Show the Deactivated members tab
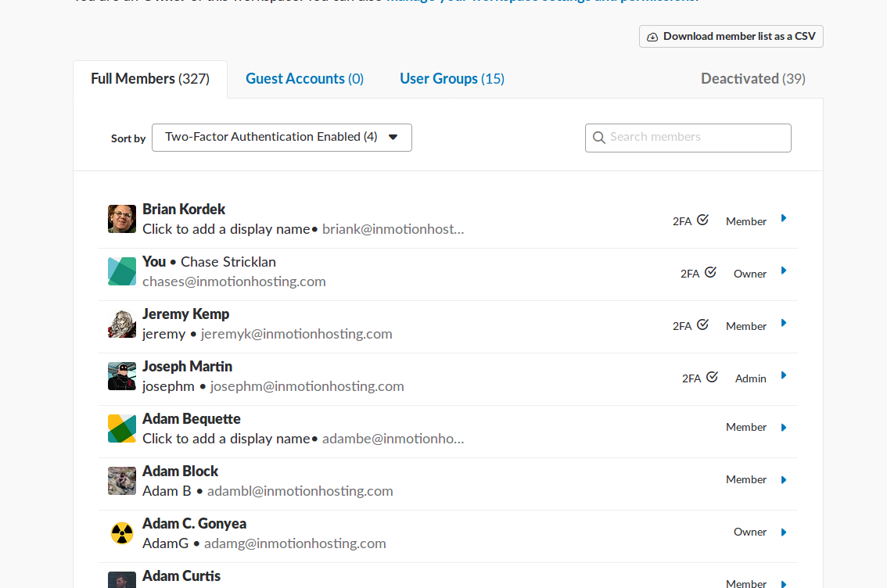The height and width of the screenshot is (588, 887). point(752,79)
